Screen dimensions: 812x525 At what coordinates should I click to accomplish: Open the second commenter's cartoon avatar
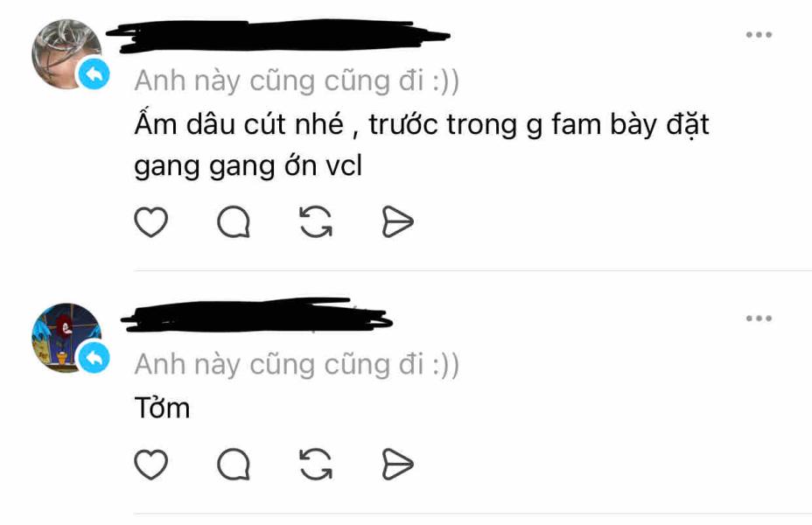[x=66, y=338]
